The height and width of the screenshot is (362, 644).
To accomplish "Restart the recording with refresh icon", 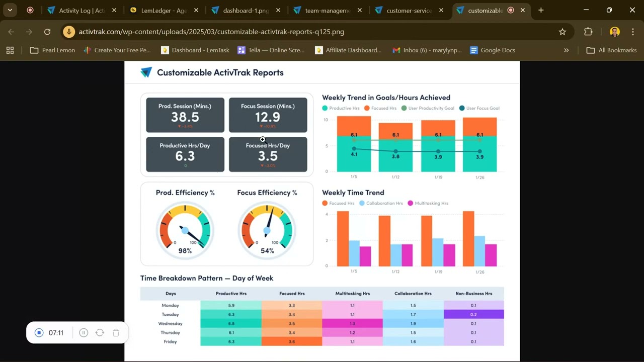I will click(x=100, y=333).
